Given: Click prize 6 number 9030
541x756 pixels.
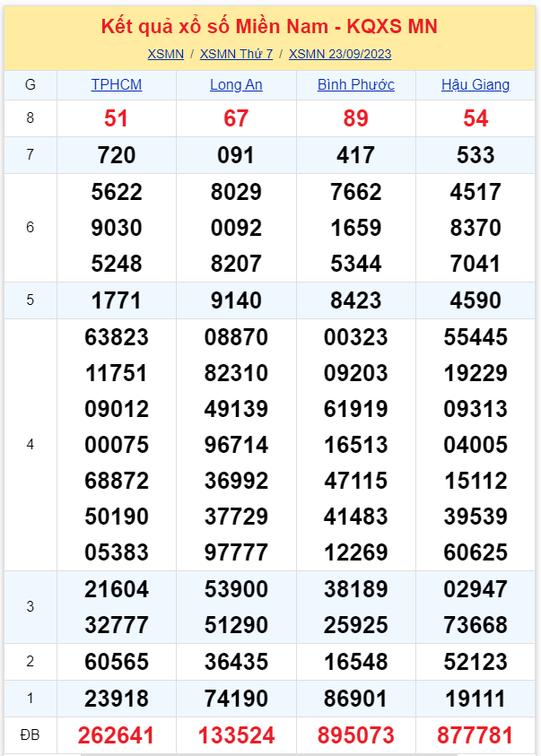Looking at the screenshot, I should click(x=117, y=228).
